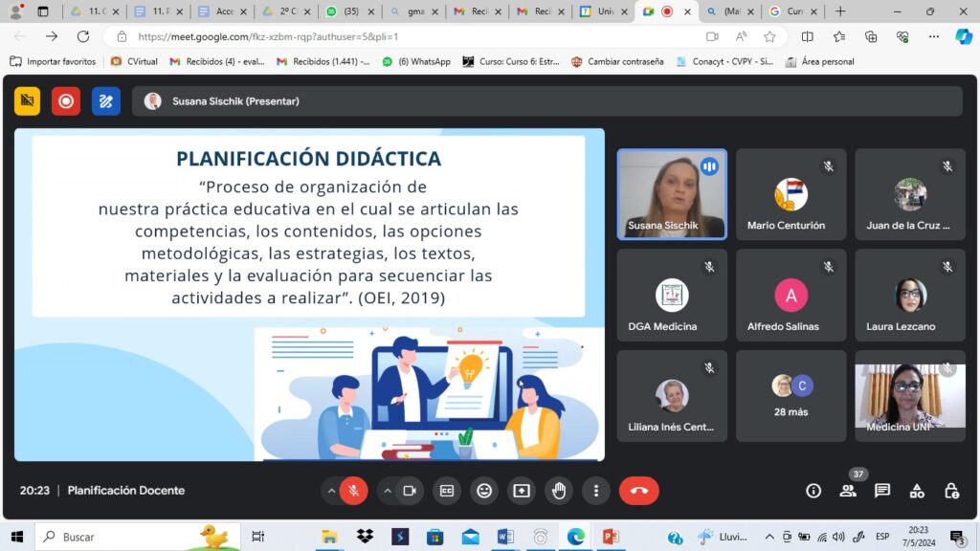Click the 28 más participants tile

coord(791,395)
